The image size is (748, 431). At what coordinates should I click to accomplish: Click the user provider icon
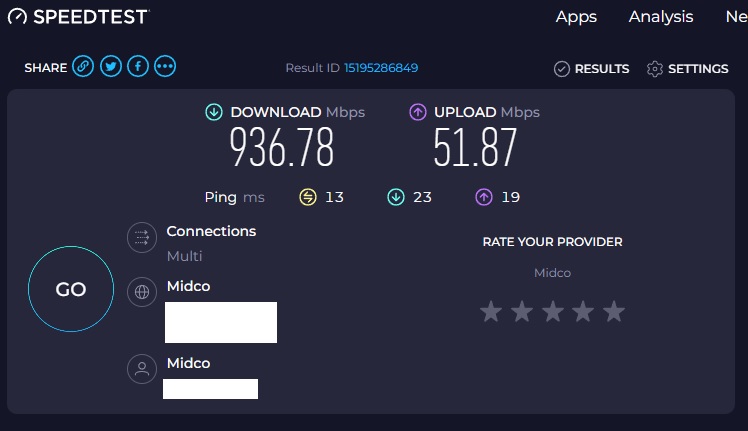pos(142,369)
